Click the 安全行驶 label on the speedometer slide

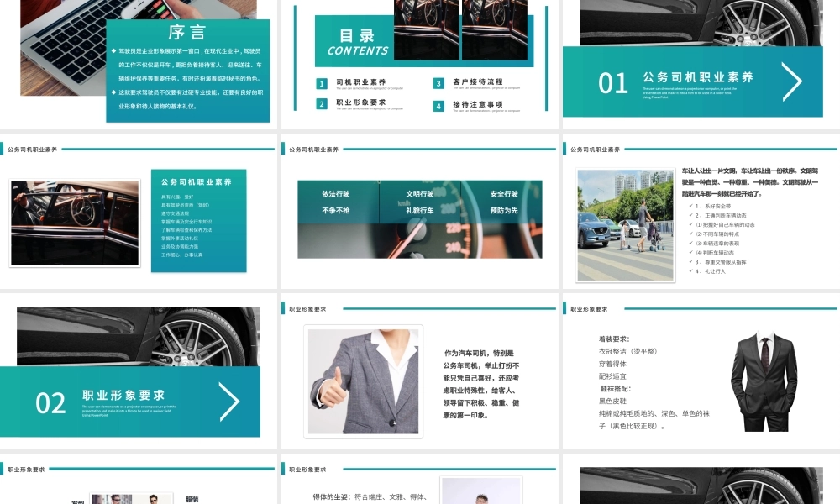pos(504,194)
